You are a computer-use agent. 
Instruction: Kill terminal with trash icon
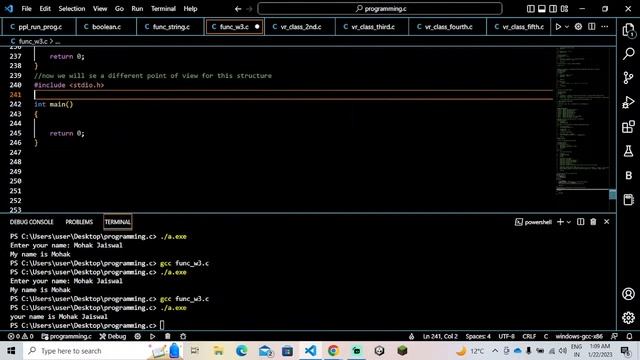tap(593, 222)
